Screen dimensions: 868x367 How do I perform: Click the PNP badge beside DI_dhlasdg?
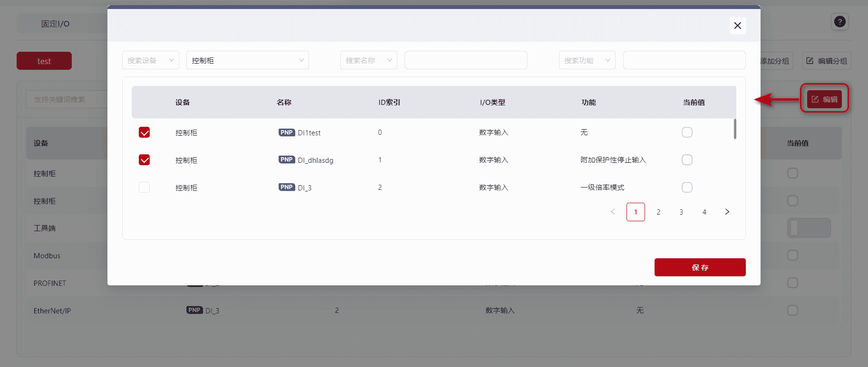tap(287, 160)
